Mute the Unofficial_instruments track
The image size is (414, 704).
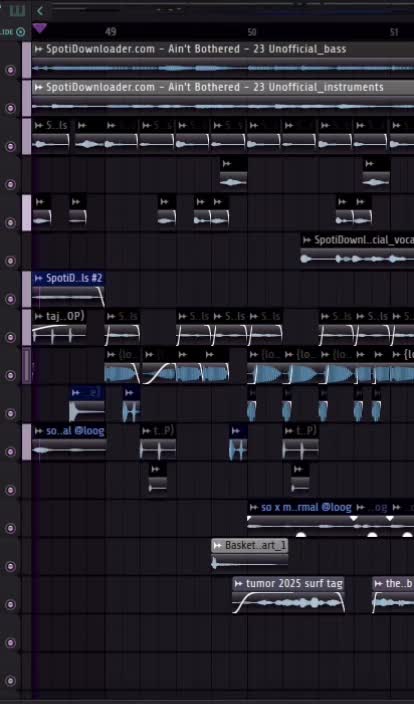tap(10, 108)
